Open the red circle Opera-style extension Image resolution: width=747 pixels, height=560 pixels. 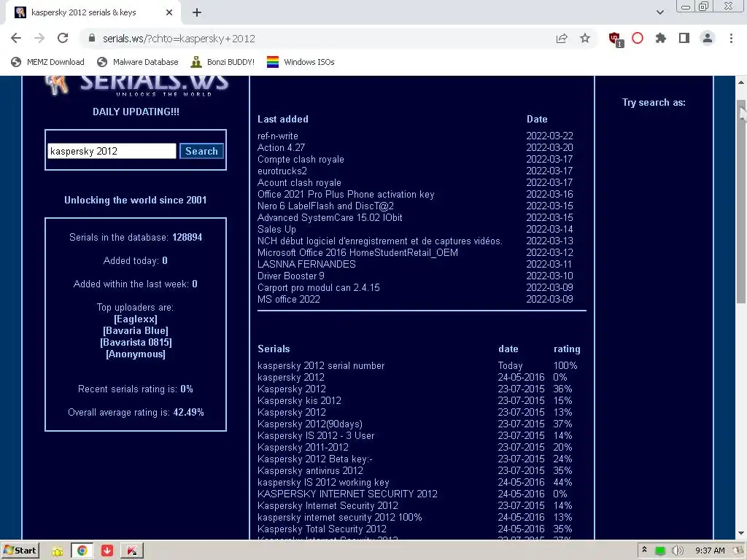(638, 38)
